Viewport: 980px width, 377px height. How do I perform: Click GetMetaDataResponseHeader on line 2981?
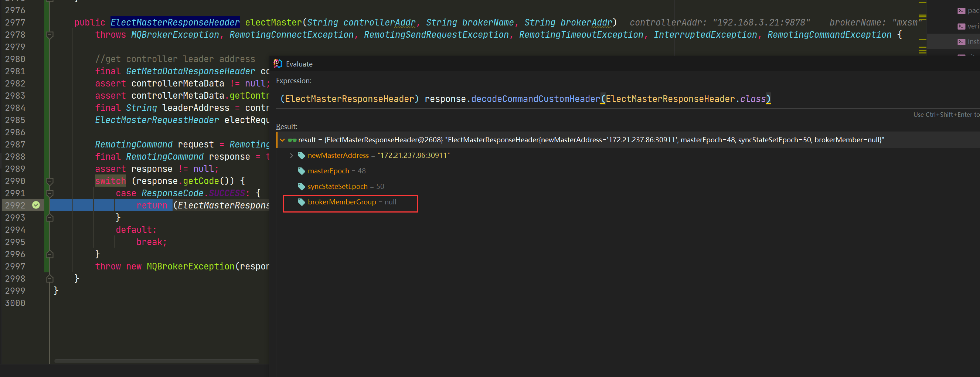tap(191, 72)
